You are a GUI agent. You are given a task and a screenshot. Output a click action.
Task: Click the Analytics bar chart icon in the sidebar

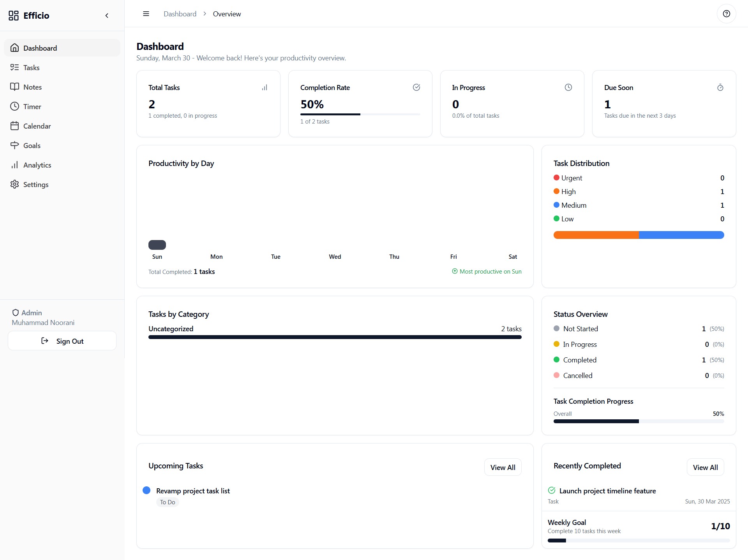[14, 164]
